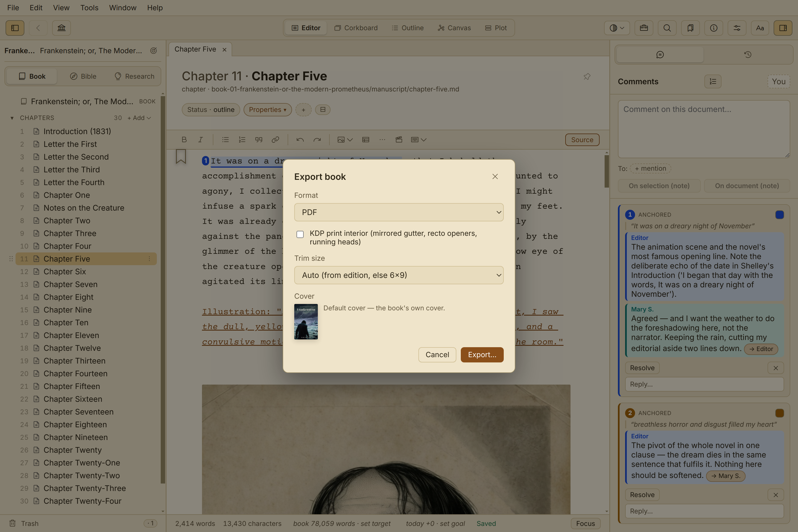The width and height of the screenshot is (798, 532).
Task: Click On document (note) button
Action: (747, 186)
